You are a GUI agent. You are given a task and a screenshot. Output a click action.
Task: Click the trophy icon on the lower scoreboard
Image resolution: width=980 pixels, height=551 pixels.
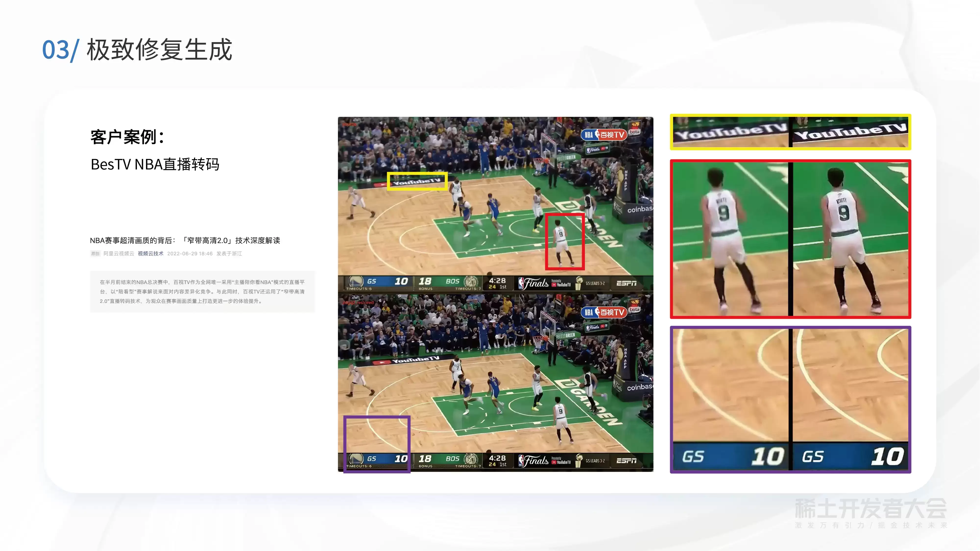(579, 460)
